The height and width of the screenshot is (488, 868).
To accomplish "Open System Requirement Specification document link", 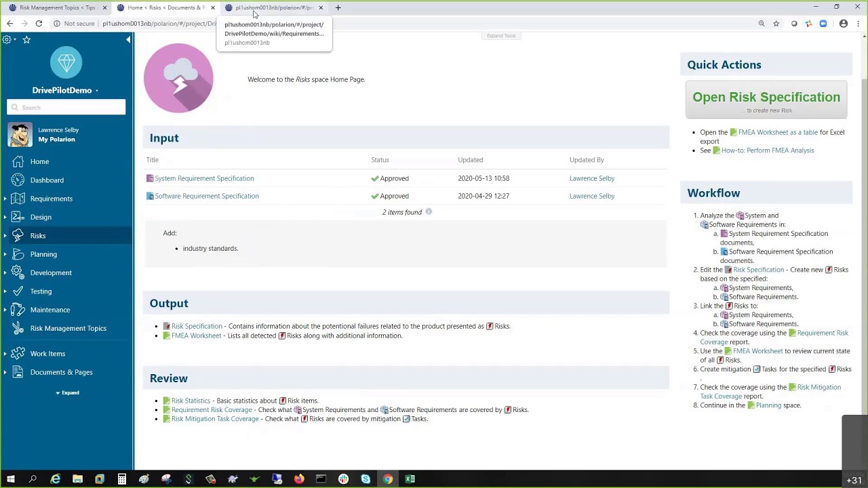I will (x=204, y=178).
